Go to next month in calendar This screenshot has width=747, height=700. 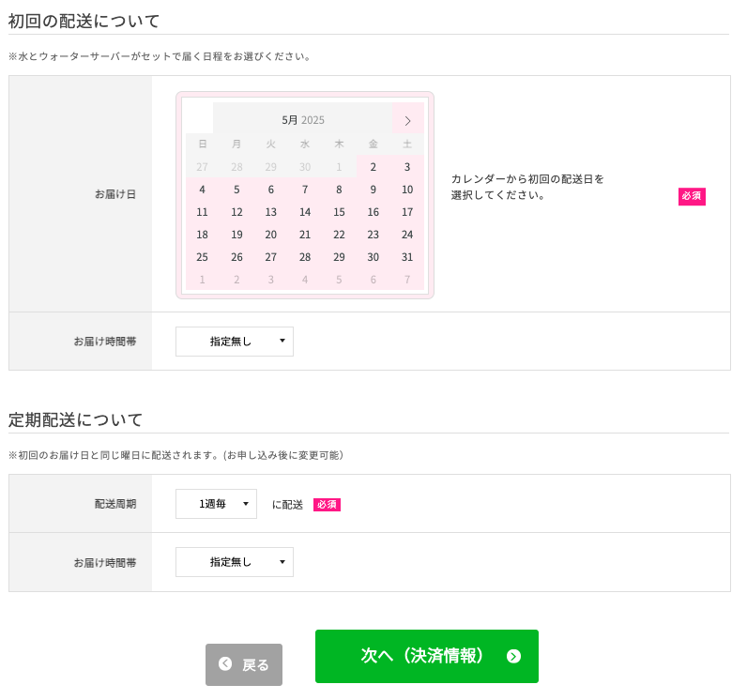coord(408,120)
